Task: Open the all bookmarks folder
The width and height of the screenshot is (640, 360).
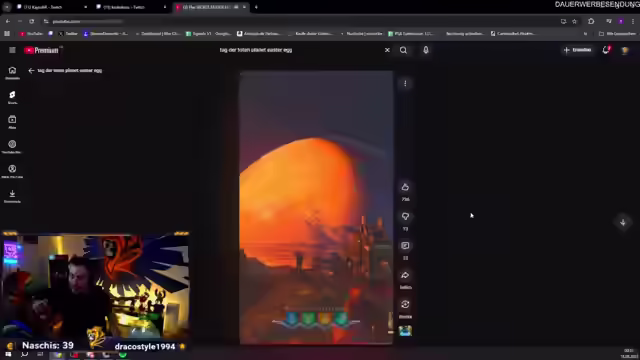Action: [x=617, y=33]
